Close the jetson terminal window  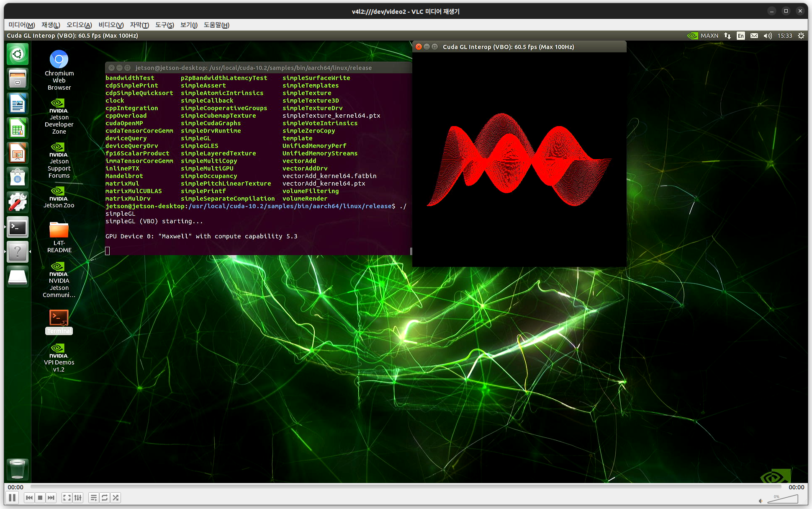[111, 68]
